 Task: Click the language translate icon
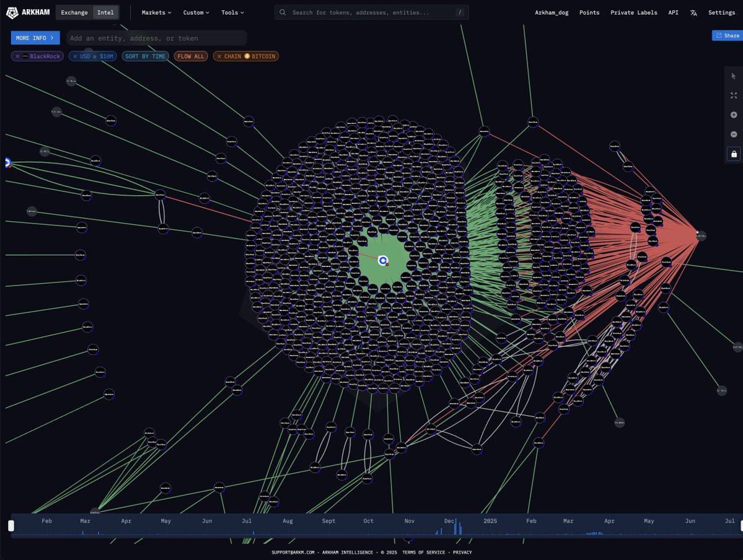click(x=693, y=13)
